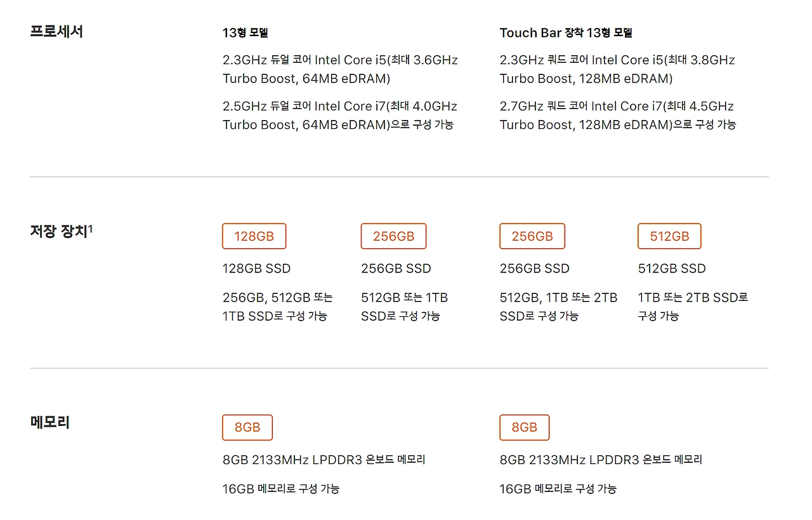The width and height of the screenshot is (812, 520).
Task: Click the '1TB 또는 2TB SSD로 구성 가능' text
Action: click(x=693, y=307)
